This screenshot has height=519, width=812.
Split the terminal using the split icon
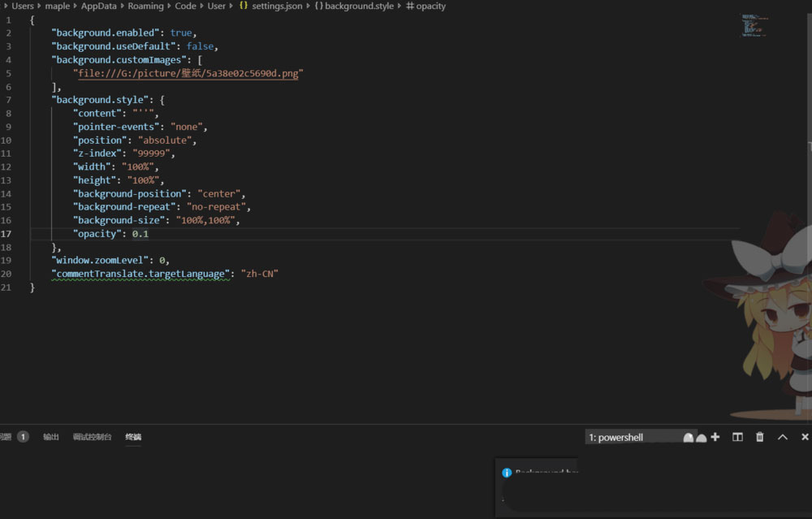point(737,437)
